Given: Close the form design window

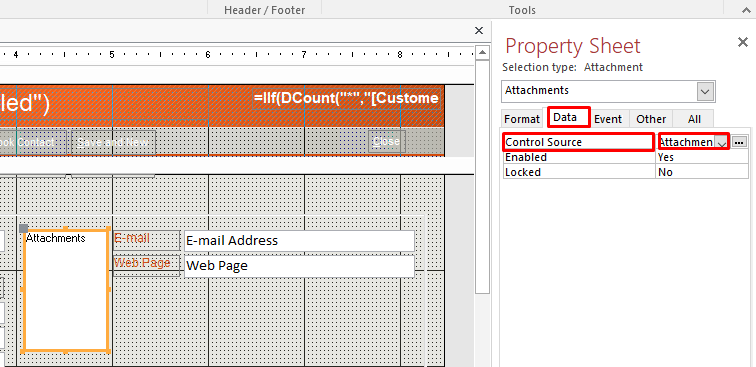Looking at the screenshot, I should tap(479, 31).
